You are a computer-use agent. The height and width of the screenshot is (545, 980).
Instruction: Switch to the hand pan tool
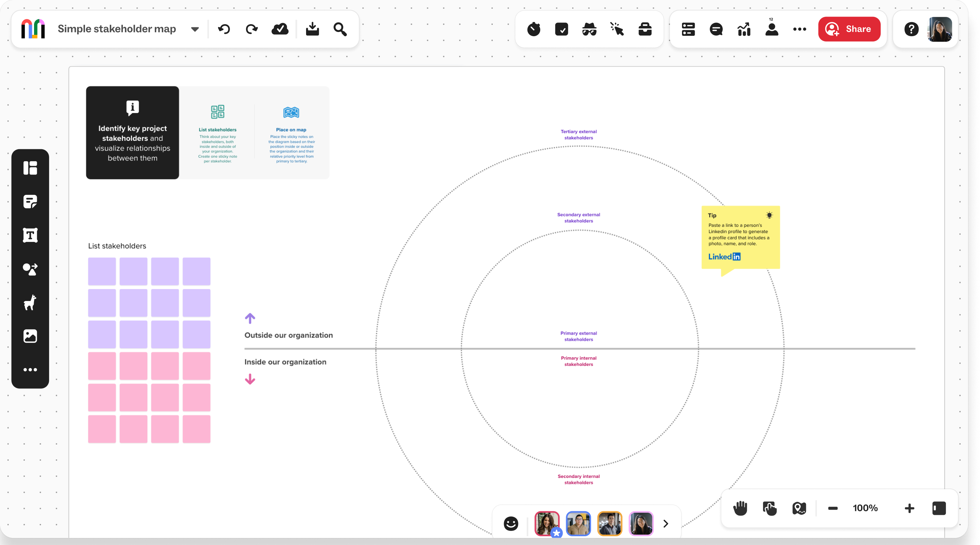740,508
